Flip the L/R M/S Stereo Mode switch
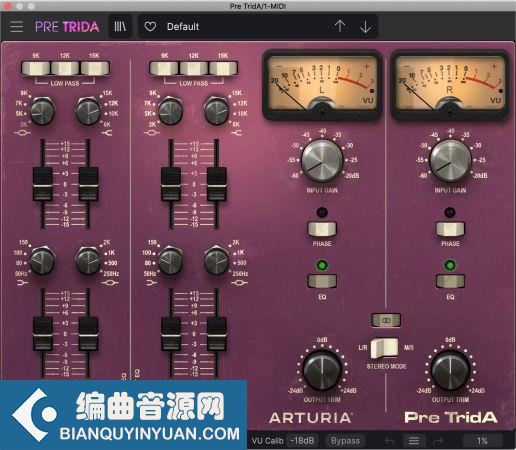Viewport: 516px width, 450px height. pyautogui.click(x=385, y=348)
